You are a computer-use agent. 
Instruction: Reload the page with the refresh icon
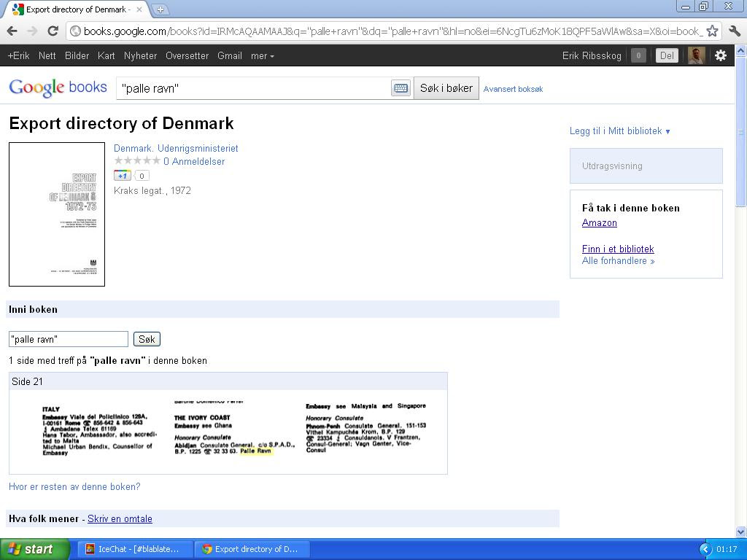click(53, 31)
